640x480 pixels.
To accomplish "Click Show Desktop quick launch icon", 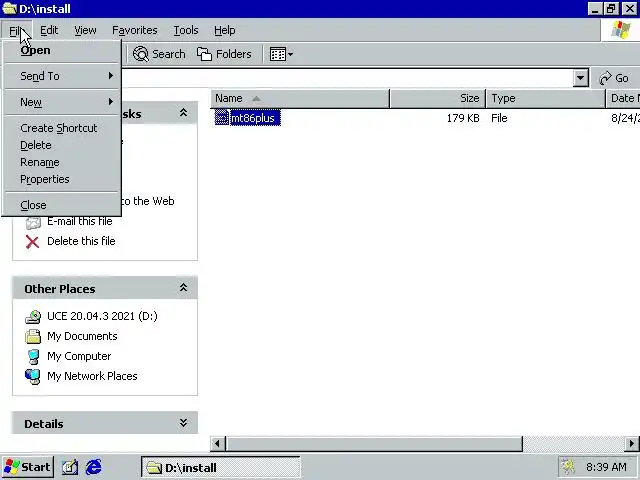I will coord(70,467).
